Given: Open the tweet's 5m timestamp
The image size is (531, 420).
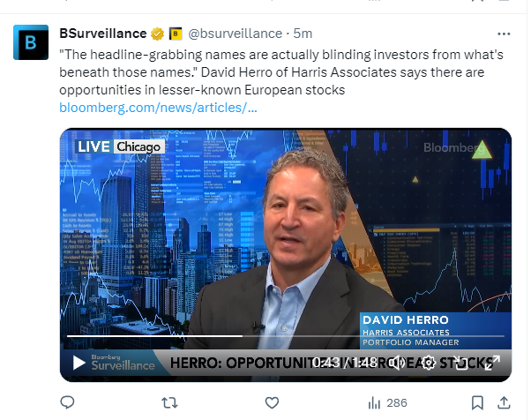Looking at the screenshot, I should [x=303, y=34].
